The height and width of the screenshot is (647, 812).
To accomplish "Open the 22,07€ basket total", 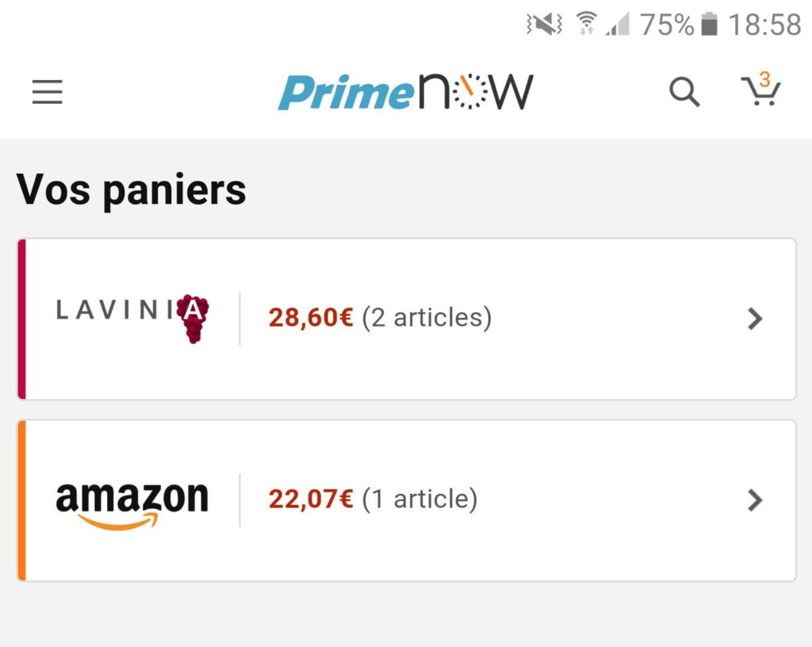I will pyautogui.click(x=311, y=500).
